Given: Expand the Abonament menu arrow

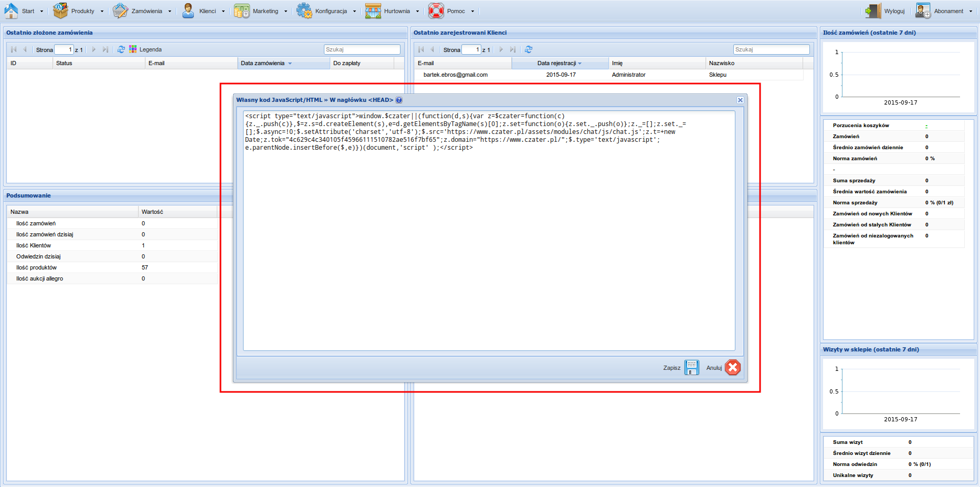Looking at the screenshot, I should (x=971, y=11).
